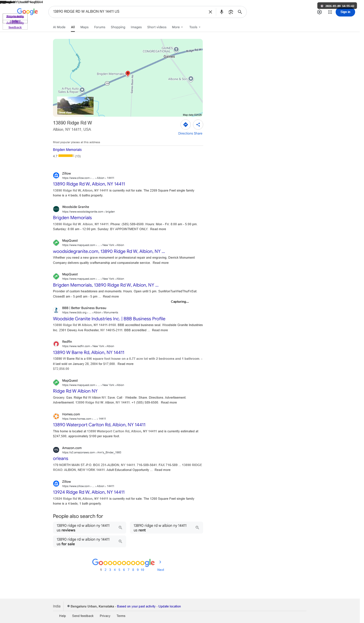Click the red map pin at Brigden Memorials
364x623 pixels.
tap(128, 74)
